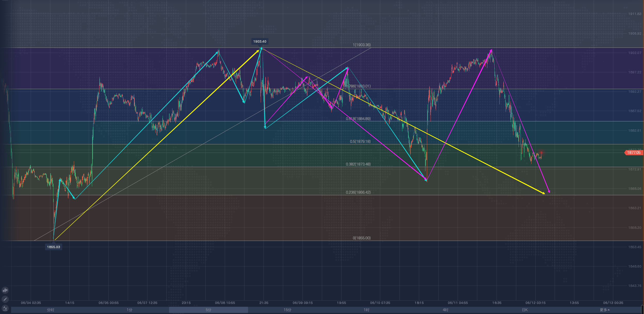The image size is (644, 314).
Task: Select the Fibonacci label 0.786(1893.01)
Action: click(x=358, y=86)
